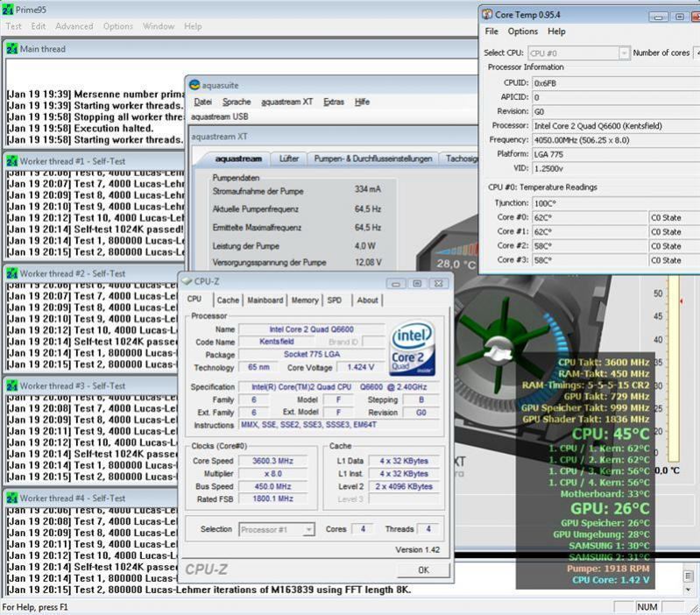700x615 pixels.
Task: Switch to the Cache tab in CPU-Z
Action: click(x=228, y=300)
